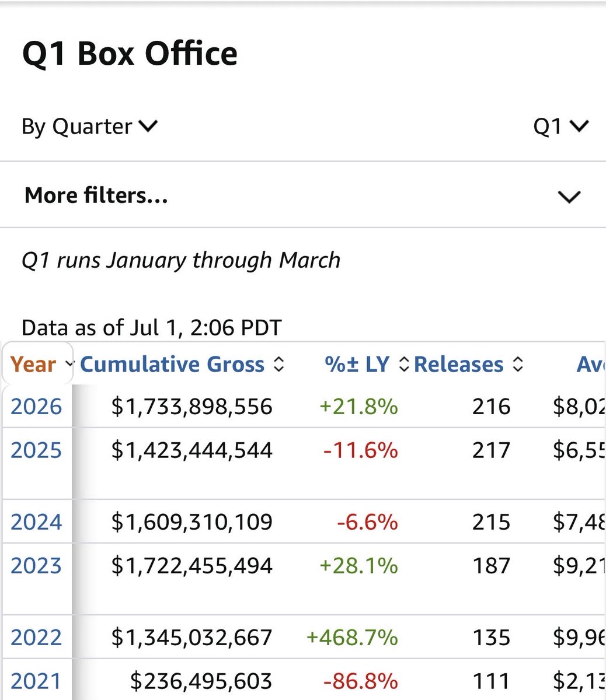Screen dimensions: 606x700
Task: Select gross value $1,345,032,667
Action: tap(191, 637)
